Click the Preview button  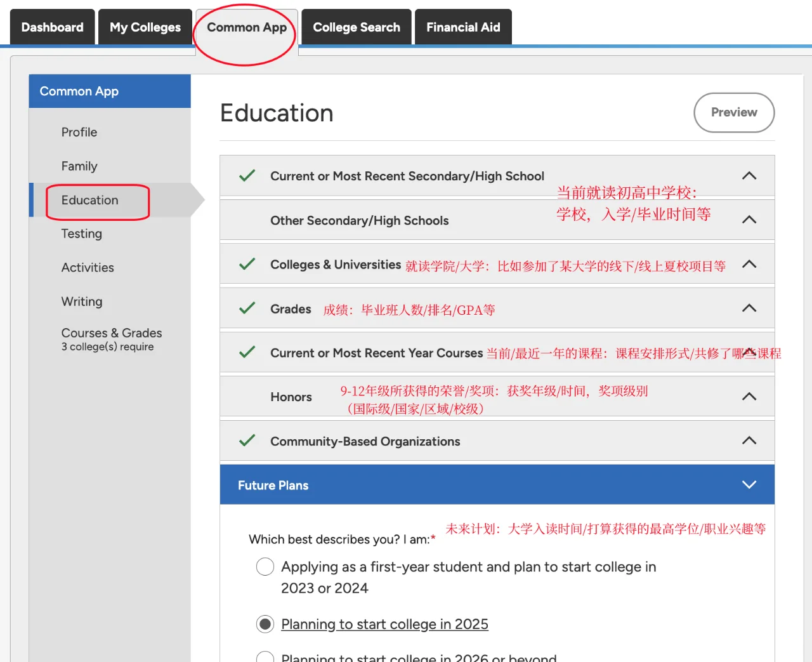coord(734,112)
